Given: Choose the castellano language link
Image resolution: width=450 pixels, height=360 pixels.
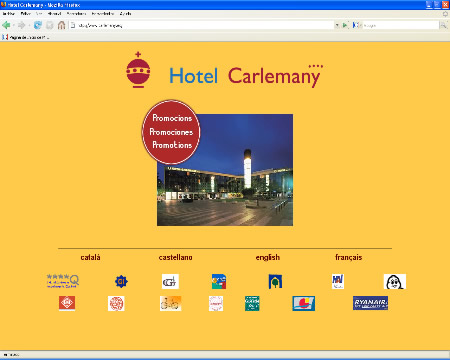Looking at the screenshot, I should (x=175, y=257).
